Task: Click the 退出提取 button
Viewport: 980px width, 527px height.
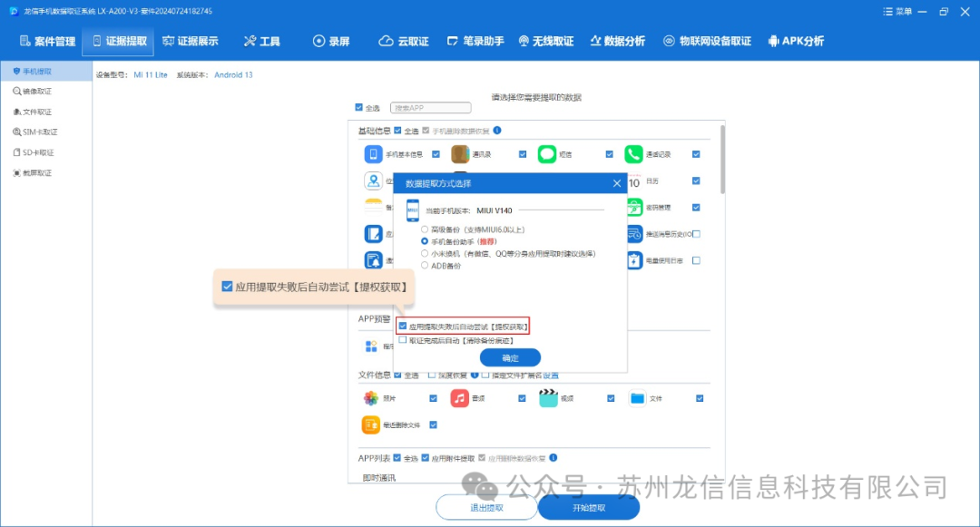Action: (486, 508)
